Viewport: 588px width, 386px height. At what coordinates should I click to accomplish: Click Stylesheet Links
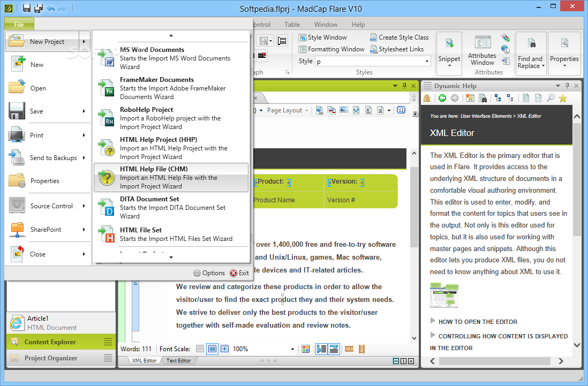[x=397, y=49]
